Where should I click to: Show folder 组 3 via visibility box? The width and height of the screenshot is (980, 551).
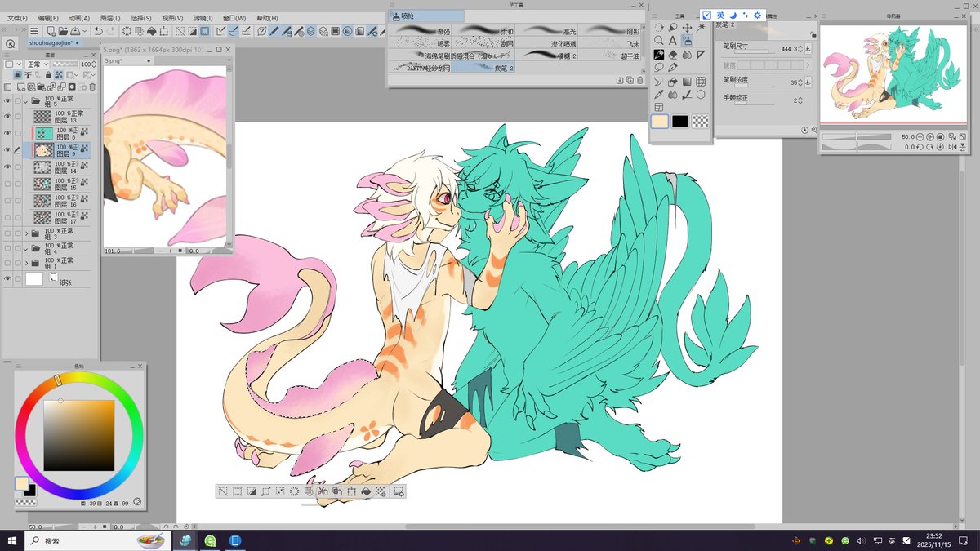coord(7,233)
